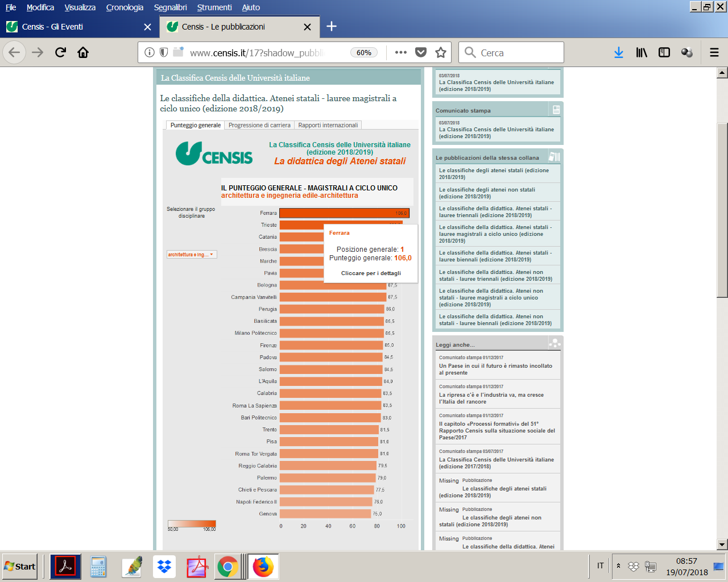The image size is (728, 582).
Task: Open the Downloads arrow in toolbar
Action: pos(619,52)
